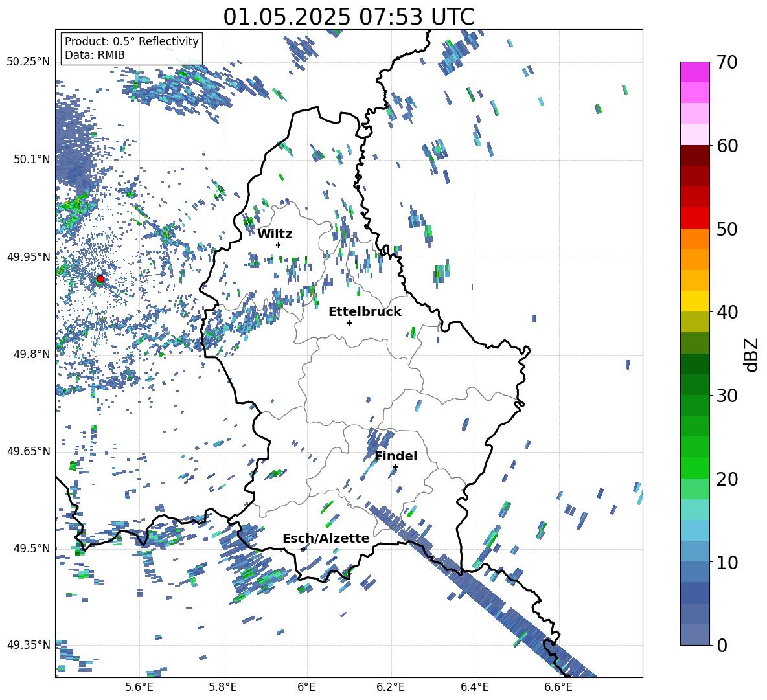
Task: Click the 60 value on colorbar
Action: pyautogui.click(x=726, y=146)
